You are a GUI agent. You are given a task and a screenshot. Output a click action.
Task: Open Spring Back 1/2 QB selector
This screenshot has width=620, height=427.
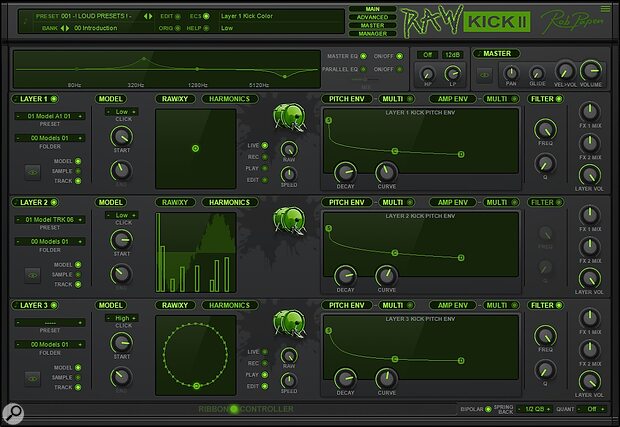(x=535, y=409)
